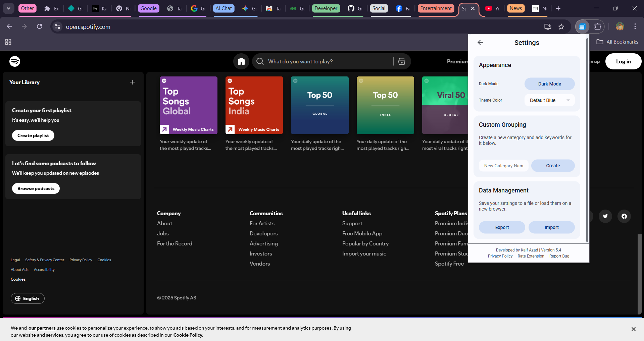Viewport: 644px width, 341px height.
Task: Open the Browse icon beside the search bar
Action: pos(401,61)
